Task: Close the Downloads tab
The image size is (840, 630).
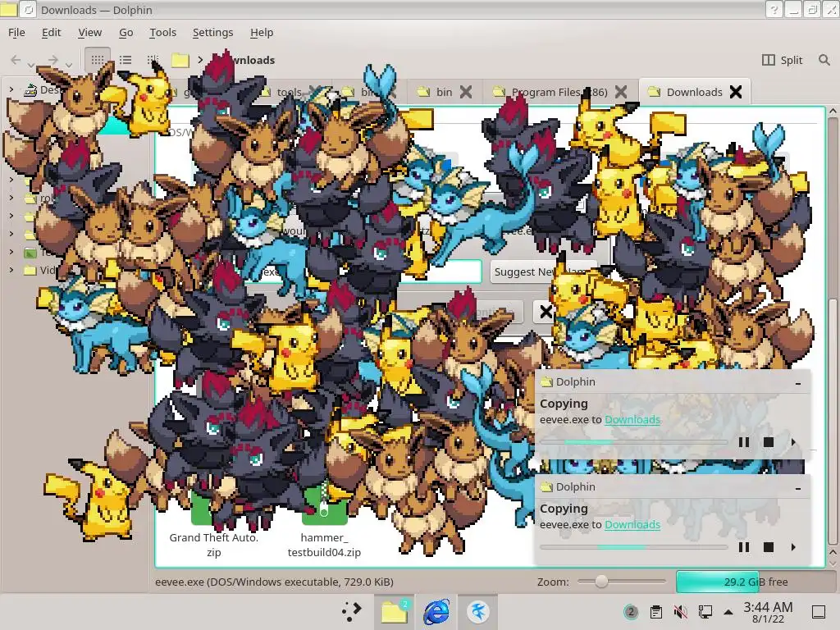Action: [736, 92]
